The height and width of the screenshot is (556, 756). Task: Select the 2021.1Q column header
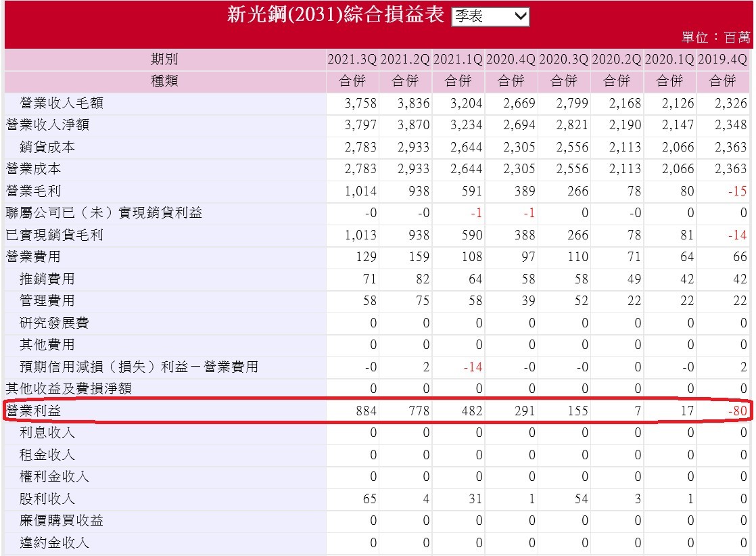[x=458, y=60]
